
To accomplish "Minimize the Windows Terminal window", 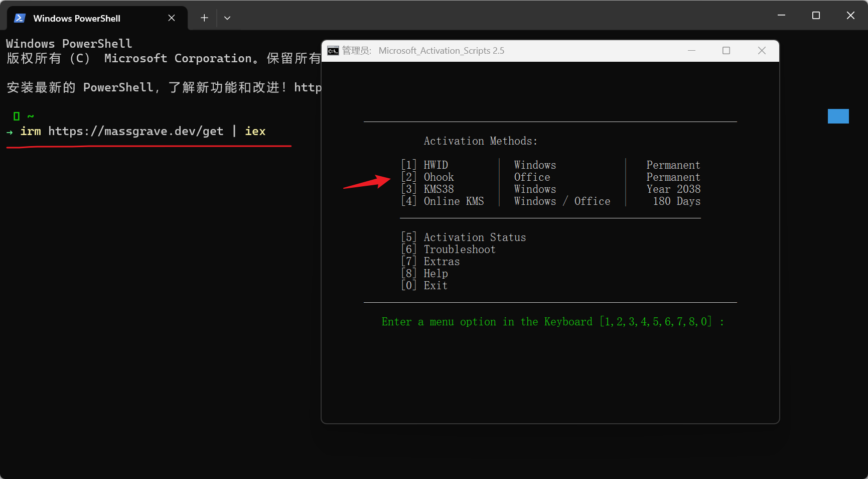I will click(781, 16).
